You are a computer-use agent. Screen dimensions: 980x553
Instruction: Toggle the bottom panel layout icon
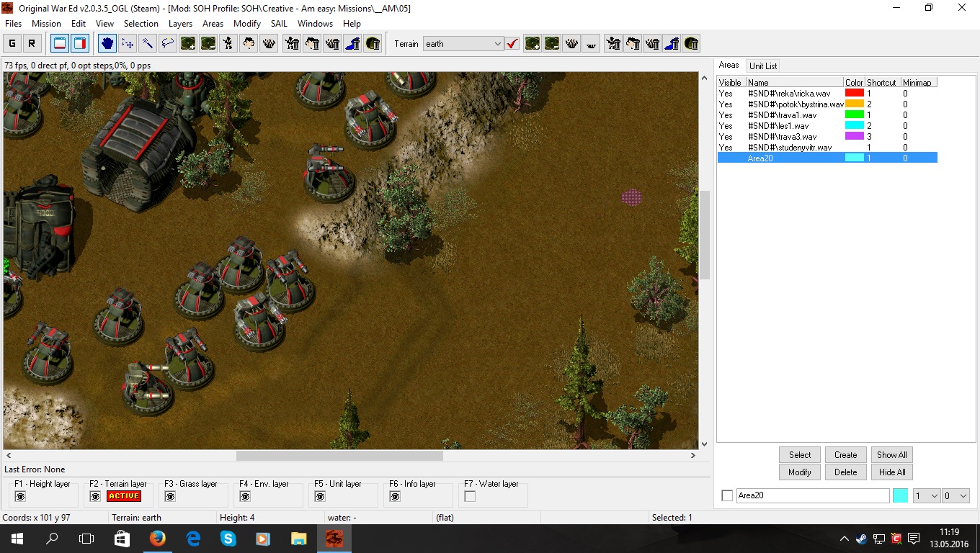[x=60, y=43]
